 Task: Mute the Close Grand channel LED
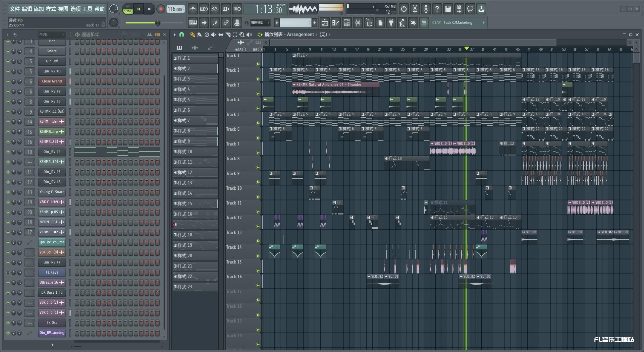[8, 81]
